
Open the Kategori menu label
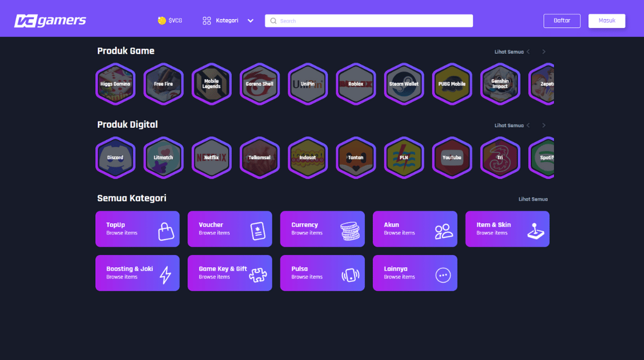point(227,20)
